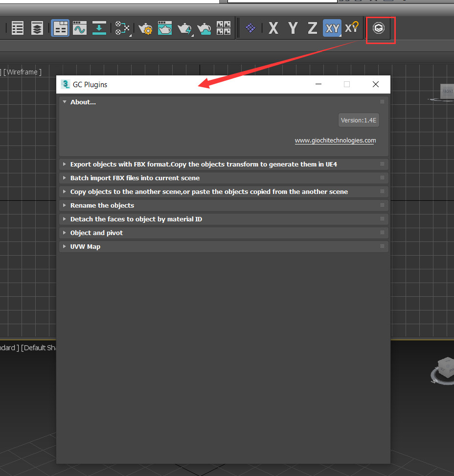454x476 pixels.
Task: Toggle the XY plane constraint
Action: (x=332, y=28)
